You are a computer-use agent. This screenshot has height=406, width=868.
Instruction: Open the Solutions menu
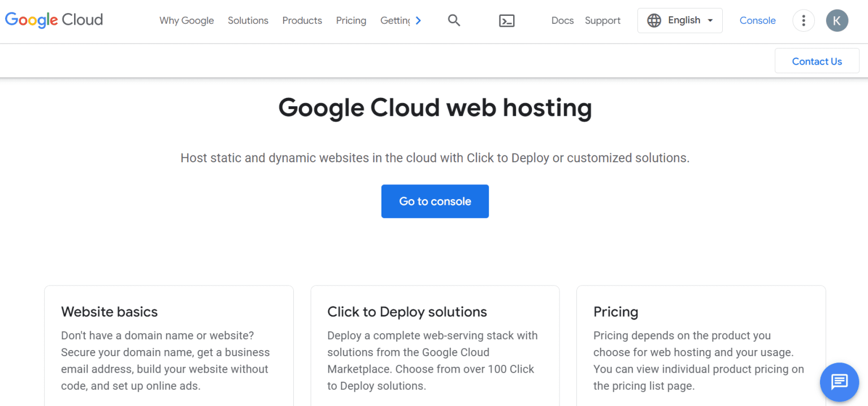(x=248, y=21)
